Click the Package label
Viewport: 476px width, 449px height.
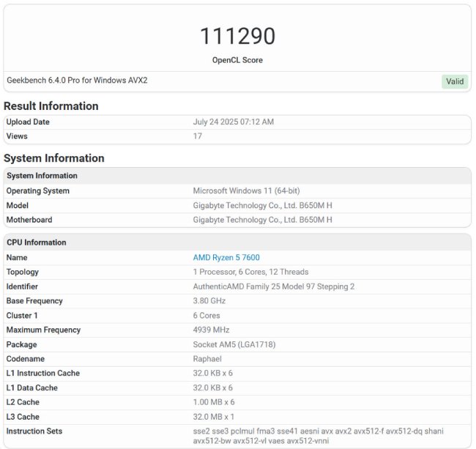(x=21, y=344)
